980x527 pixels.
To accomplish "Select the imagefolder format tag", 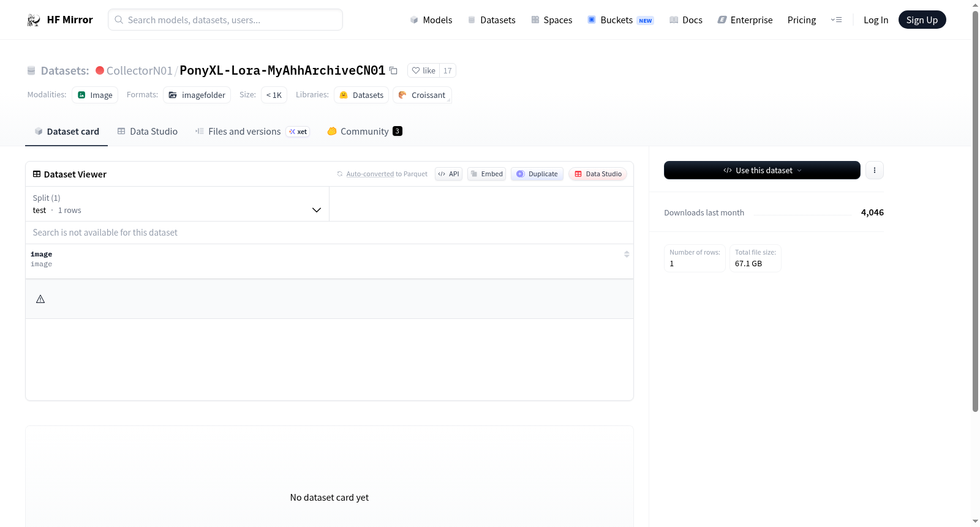I will pyautogui.click(x=197, y=95).
